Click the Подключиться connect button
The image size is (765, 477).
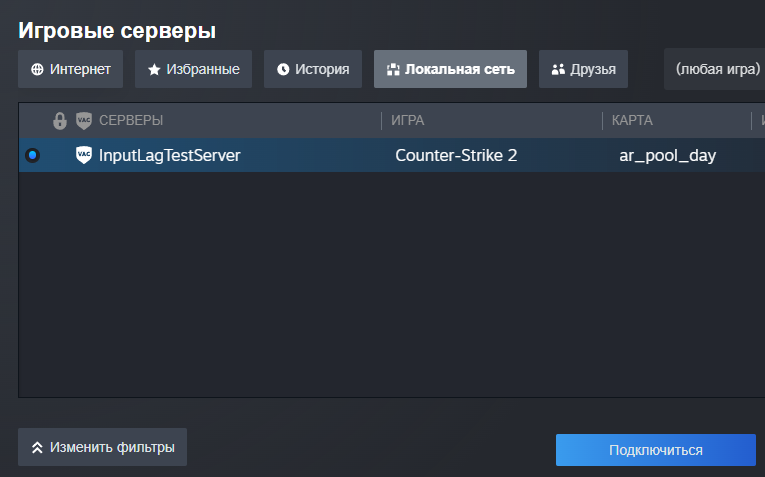point(656,450)
